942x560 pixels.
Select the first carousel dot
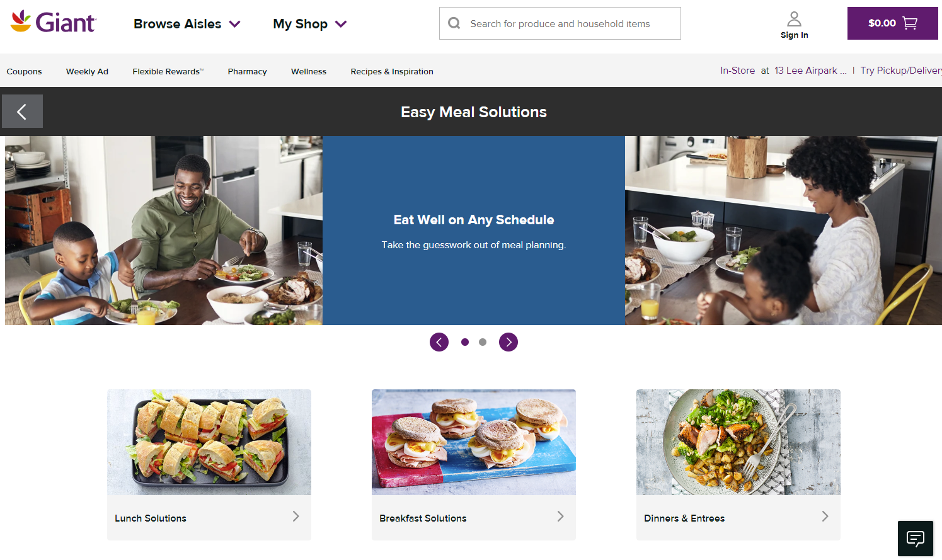(465, 342)
